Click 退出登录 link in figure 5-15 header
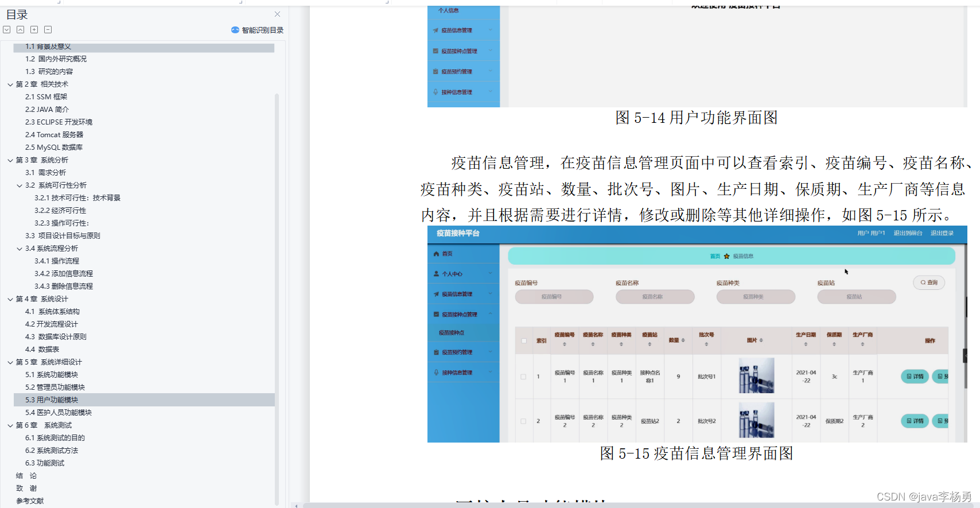This screenshot has height=508, width=980. 942,233
